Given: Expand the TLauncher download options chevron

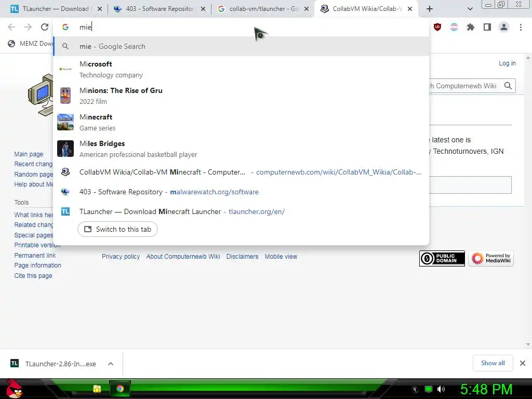Looking at the screenshot, I should click(110, 364).
